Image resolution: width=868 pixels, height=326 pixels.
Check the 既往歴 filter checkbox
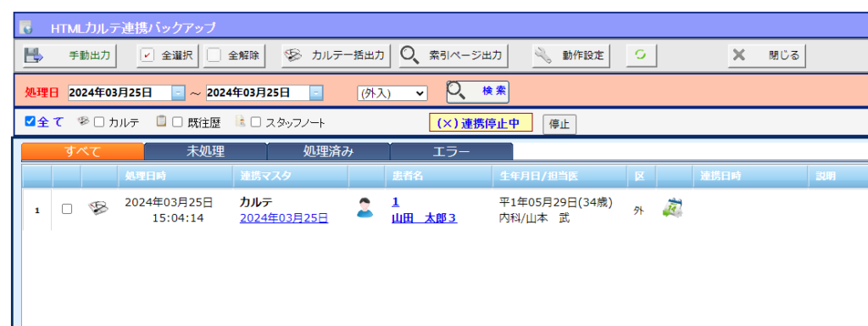pyautogui.click(x=177, y=122)
